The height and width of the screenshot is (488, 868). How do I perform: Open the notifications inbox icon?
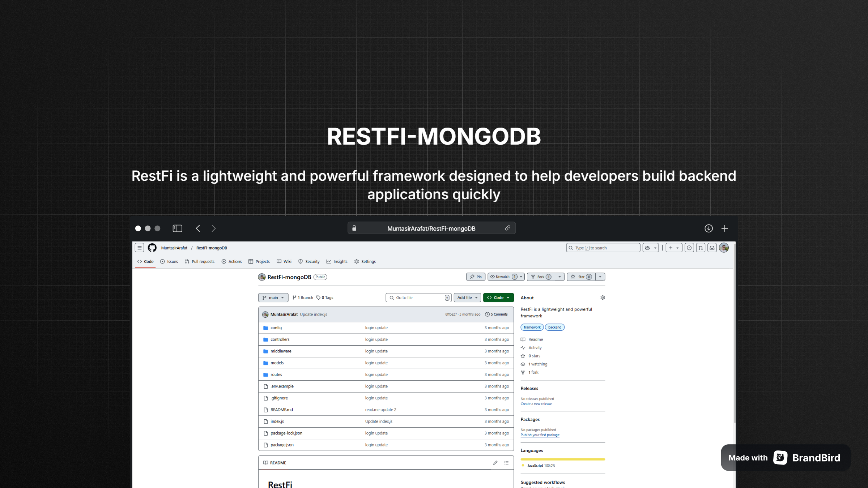[x=712, y=248]
